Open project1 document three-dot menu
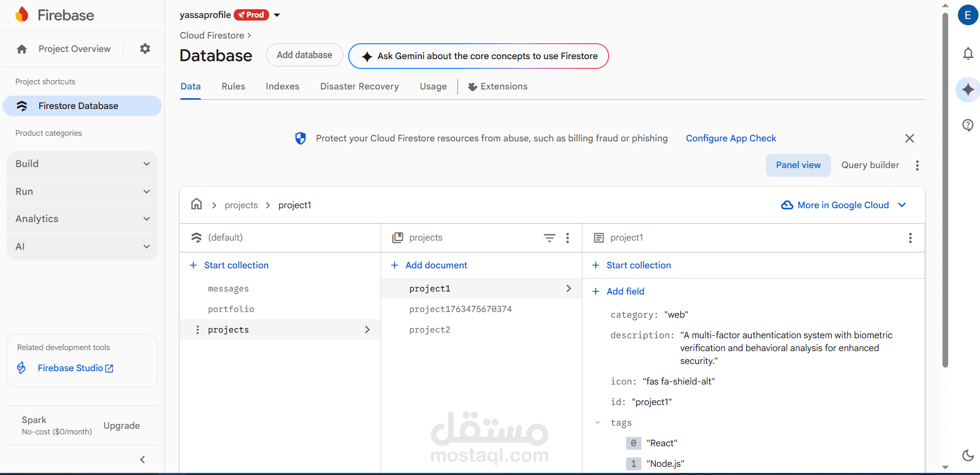980x475 pixels. click(910, 238)
